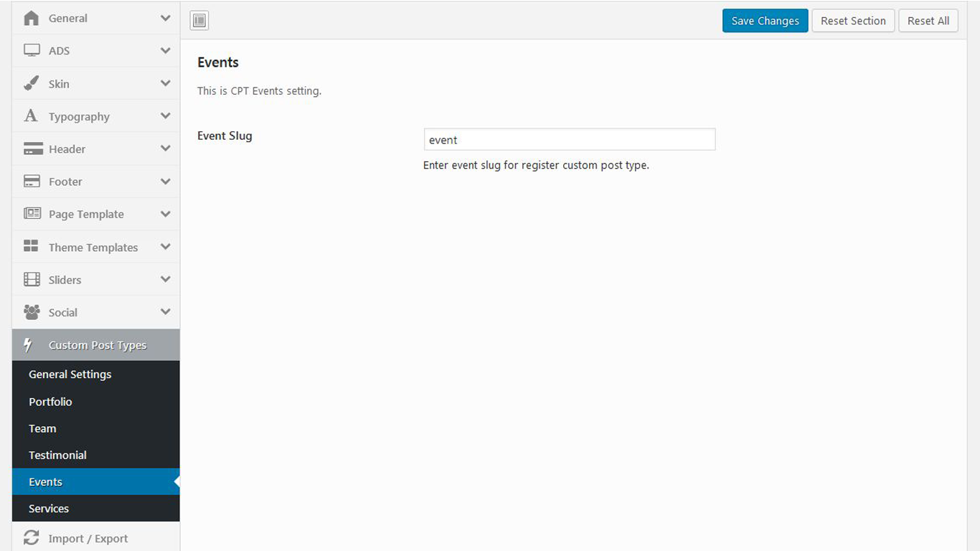This screenshot has height=551, width=980.
Task: Expand the Footer section chevron
Action: (166, 182)
